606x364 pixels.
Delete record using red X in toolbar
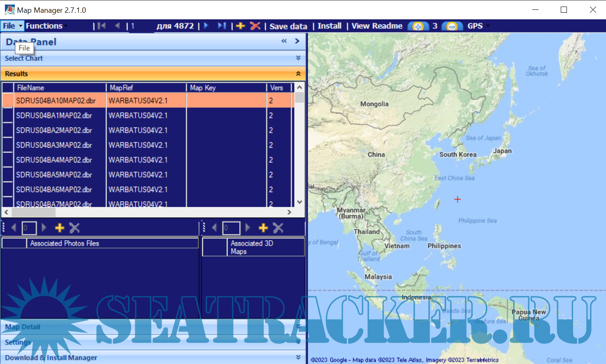point(255,26)
